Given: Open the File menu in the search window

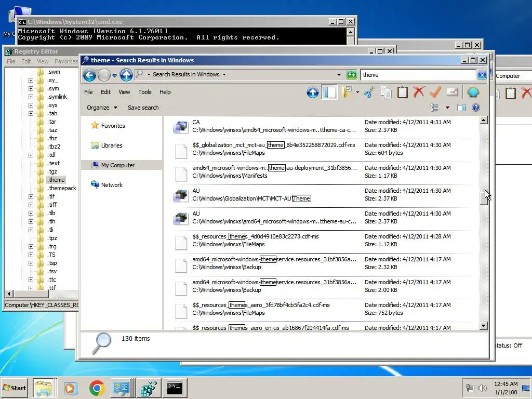Looking at the screenshot, I should coord(88,92).
